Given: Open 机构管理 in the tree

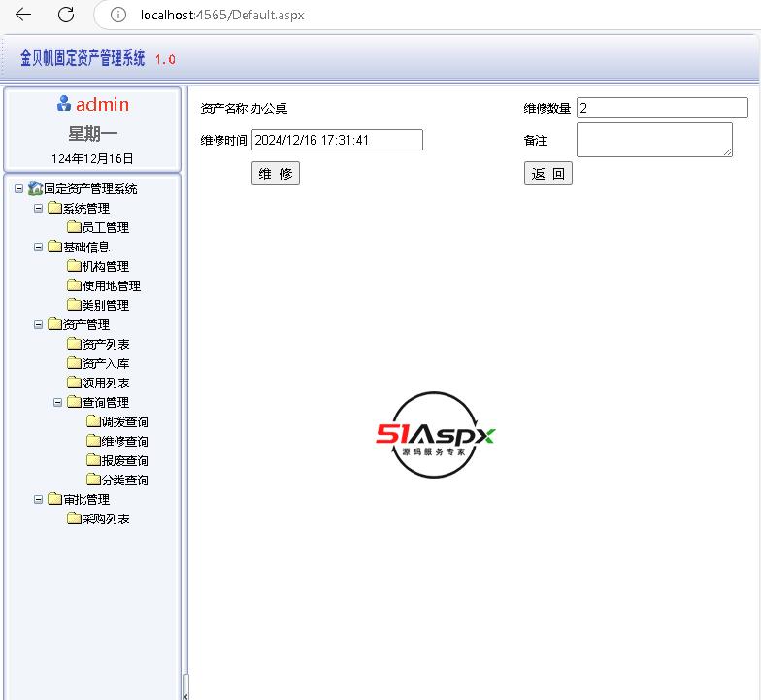Looking at the screenshot, I should (105, 266).
